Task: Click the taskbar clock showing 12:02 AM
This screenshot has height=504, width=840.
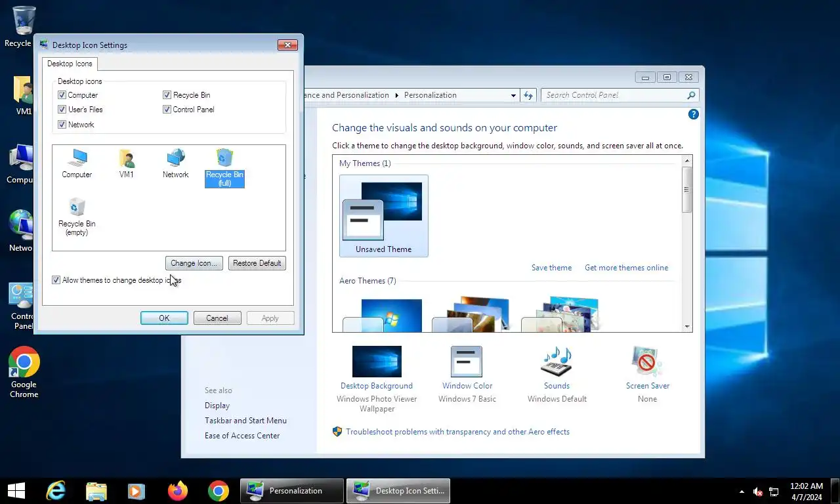Action: (806, 492)
